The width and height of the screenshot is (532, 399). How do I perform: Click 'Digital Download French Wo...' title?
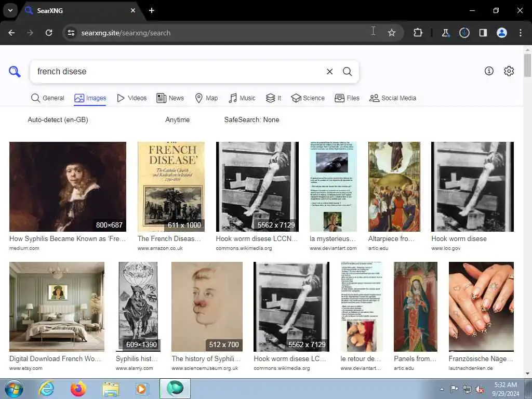55,358
